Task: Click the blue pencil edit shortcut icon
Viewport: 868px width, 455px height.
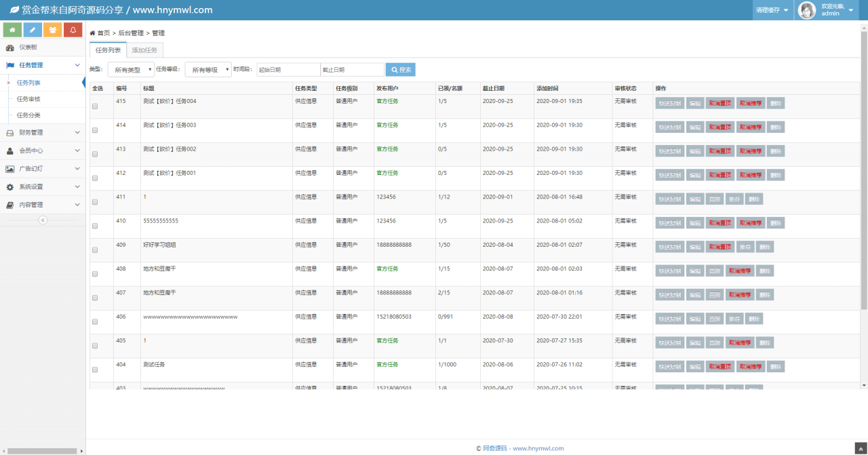Action: [33, 30]
